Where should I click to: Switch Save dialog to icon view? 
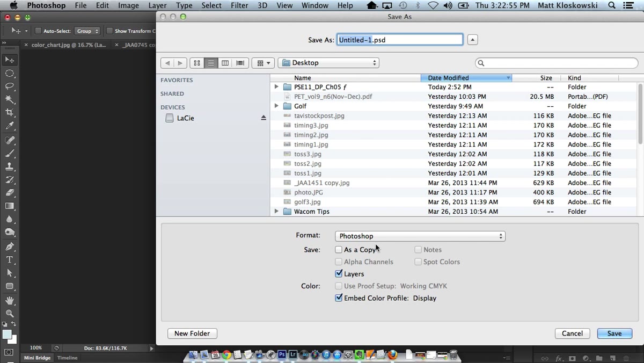[x=197, y=63]
